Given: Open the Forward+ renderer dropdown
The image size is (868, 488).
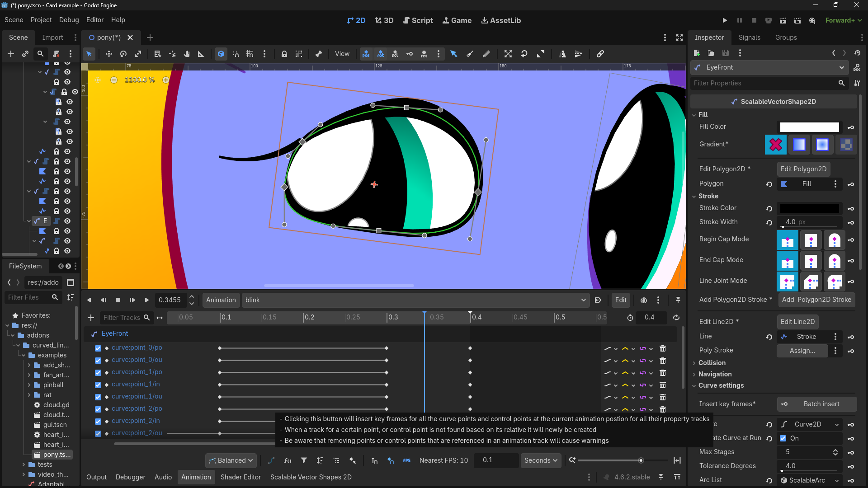Looking at the screenshot, I should tap(844, 20).
